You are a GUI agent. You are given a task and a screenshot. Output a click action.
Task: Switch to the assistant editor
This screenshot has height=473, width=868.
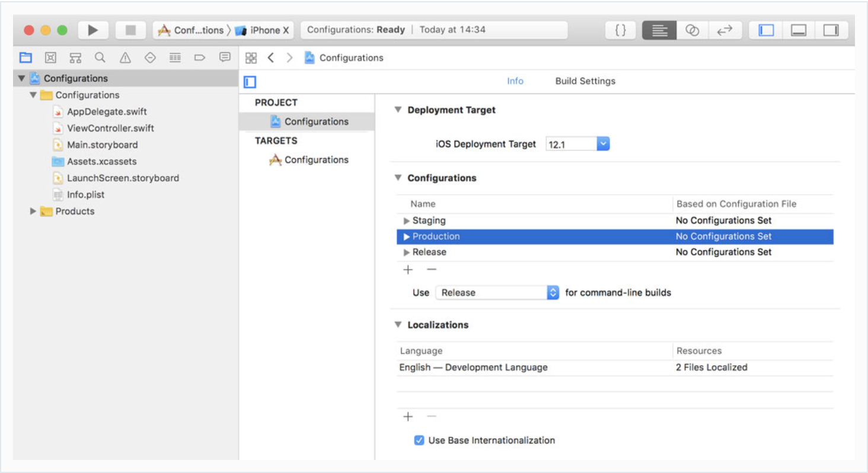click(x=692, y=30)
